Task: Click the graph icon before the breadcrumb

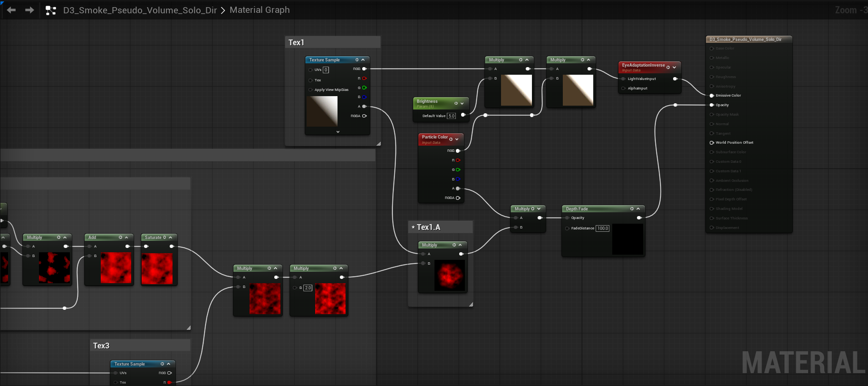Action: (x=50, y=10)
